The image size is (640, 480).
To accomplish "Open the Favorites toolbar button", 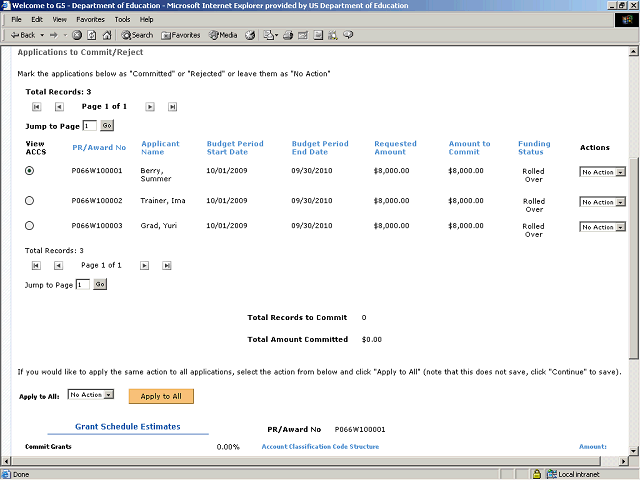I will [181, 36].
